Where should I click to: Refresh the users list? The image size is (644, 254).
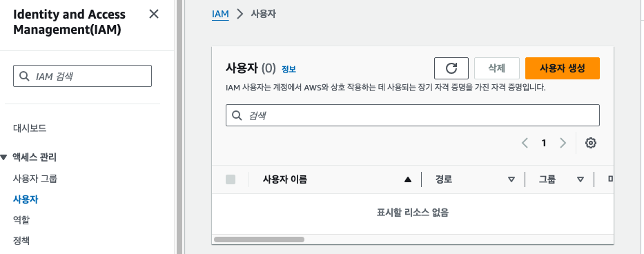point(451,68)
